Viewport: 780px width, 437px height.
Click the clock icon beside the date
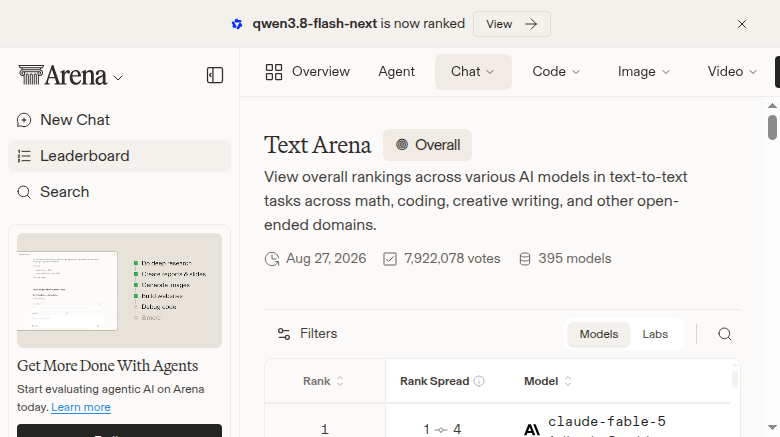(272, 259)
